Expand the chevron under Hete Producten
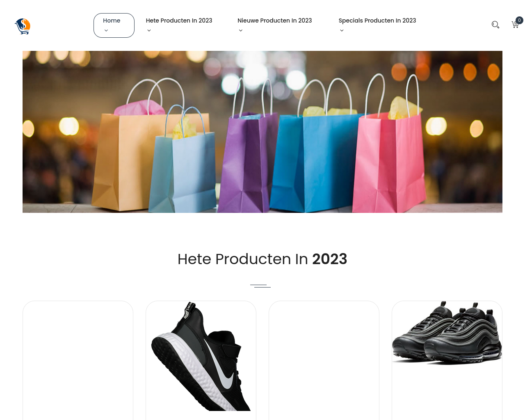525x420 pixels. tap(149, 30)
